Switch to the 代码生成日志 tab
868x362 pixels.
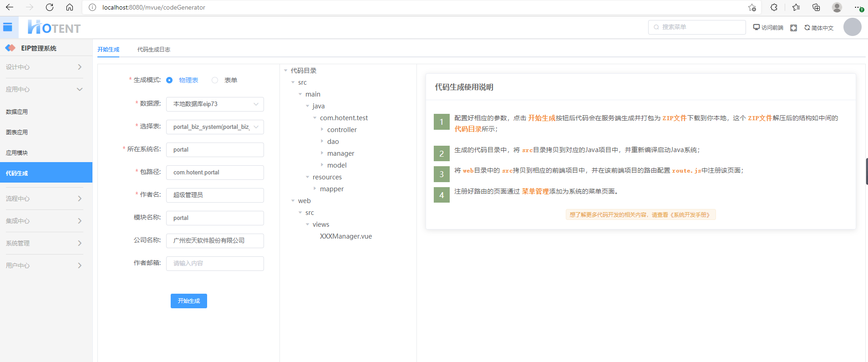[153, 50]
